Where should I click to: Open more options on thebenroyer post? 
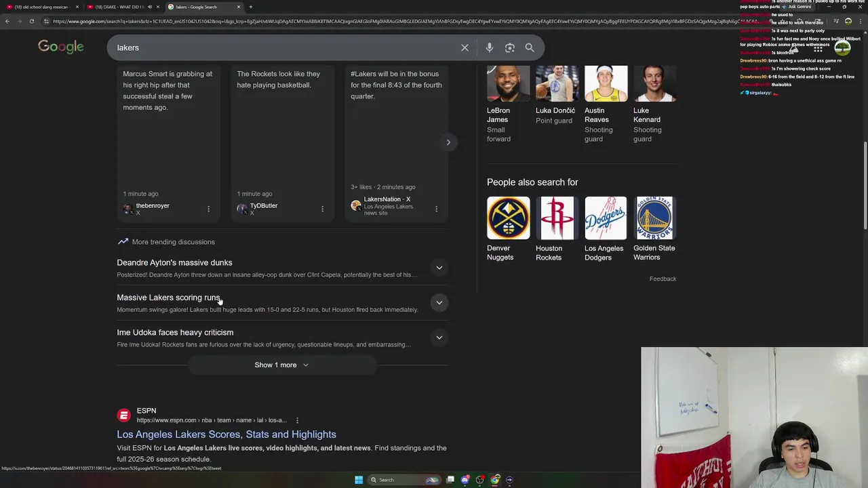tap(208, 209)
